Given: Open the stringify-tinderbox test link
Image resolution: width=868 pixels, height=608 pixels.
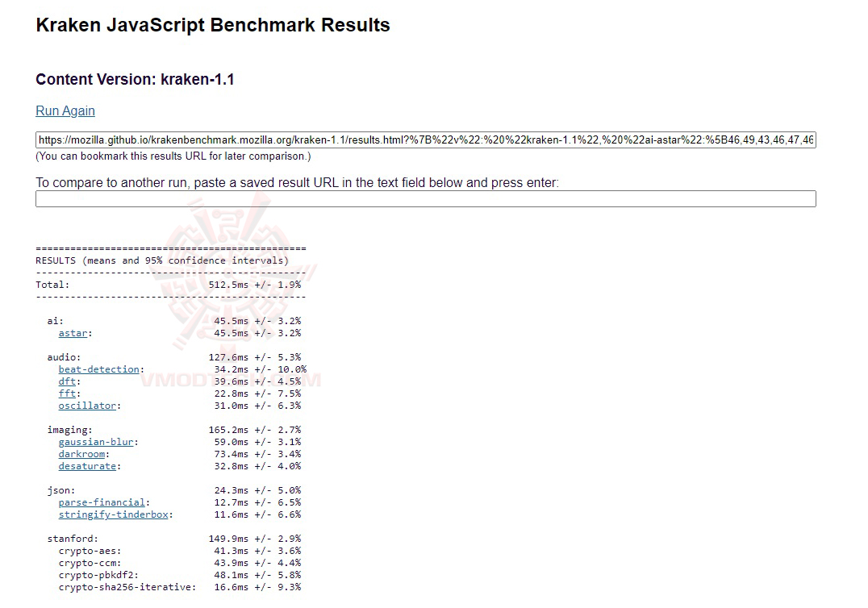Looking at the screenshot, I should pos(113,514).
